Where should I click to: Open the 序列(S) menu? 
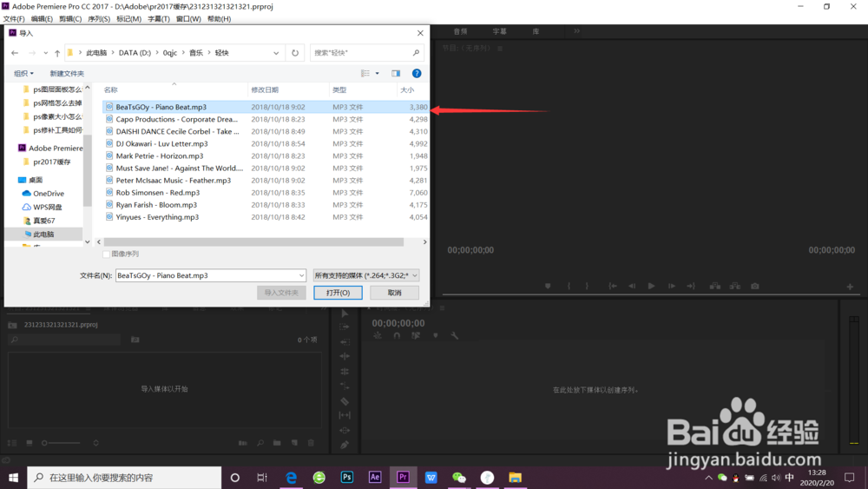[x=99, y=19]
